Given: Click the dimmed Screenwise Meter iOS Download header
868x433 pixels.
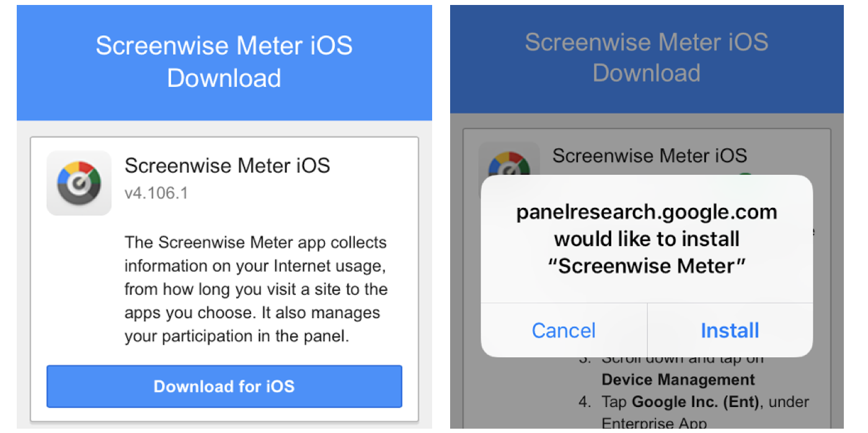Looking at the screenshot, I should pos(646,58).
